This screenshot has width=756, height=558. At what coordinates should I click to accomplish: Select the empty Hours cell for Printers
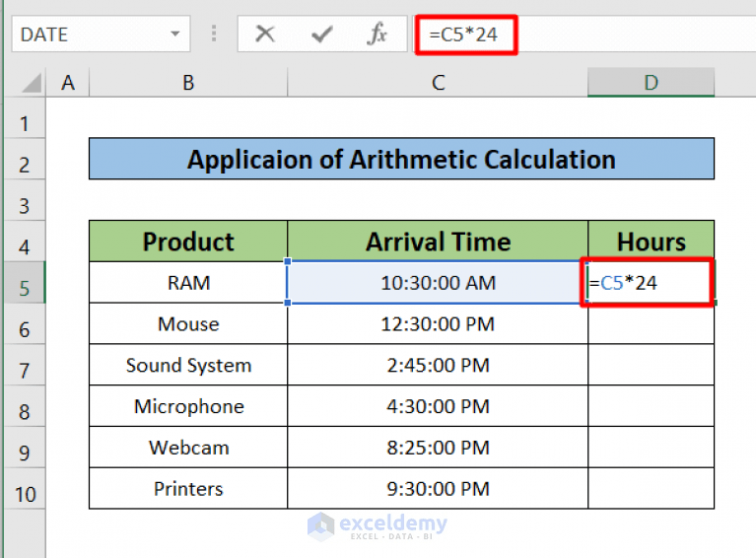pos(651,489)
